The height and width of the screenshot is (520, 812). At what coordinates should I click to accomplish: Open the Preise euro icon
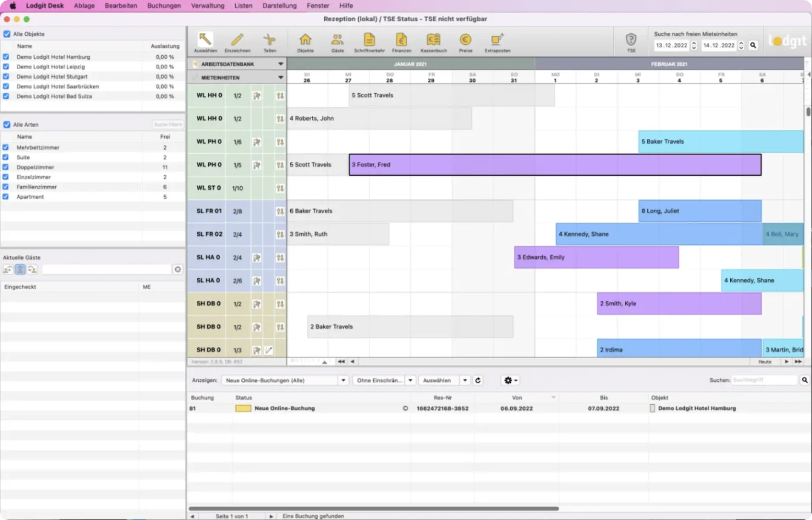coord(465,40)
